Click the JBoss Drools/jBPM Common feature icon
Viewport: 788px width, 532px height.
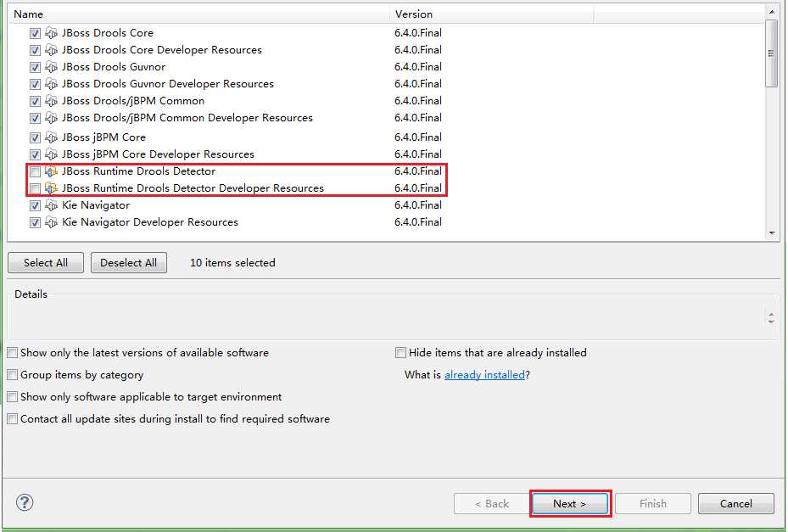(x=51, y=101)
